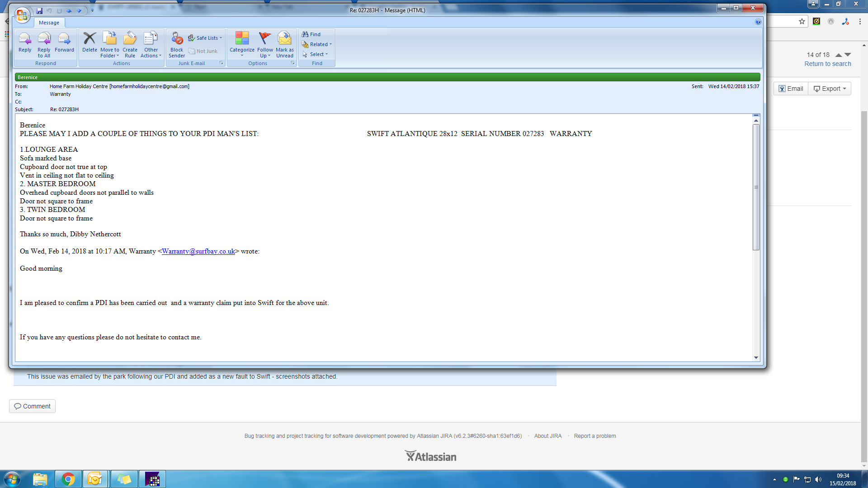Click the message body scrollbar down arrow
Screen dimensions: 868x488
tap(756, 357)
